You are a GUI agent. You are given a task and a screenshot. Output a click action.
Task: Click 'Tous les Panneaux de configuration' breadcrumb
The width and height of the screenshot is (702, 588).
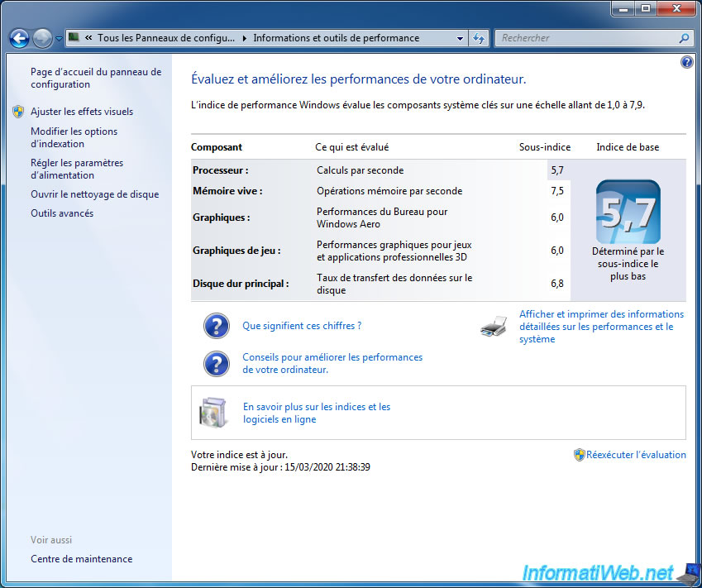[166, 38]
